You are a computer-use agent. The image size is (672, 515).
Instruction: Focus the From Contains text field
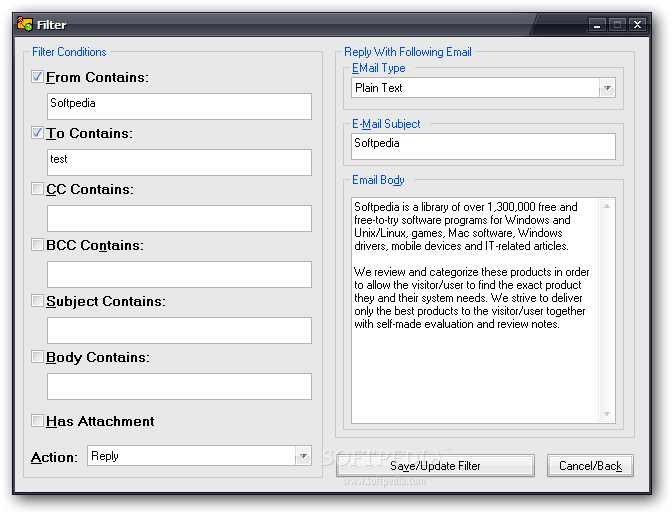click(x=179, y=106)
